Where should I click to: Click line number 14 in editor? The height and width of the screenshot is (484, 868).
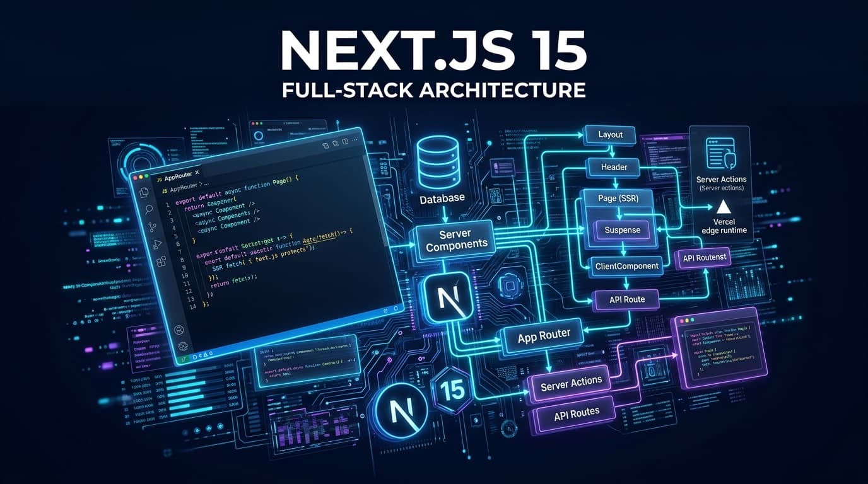(193, 306)
